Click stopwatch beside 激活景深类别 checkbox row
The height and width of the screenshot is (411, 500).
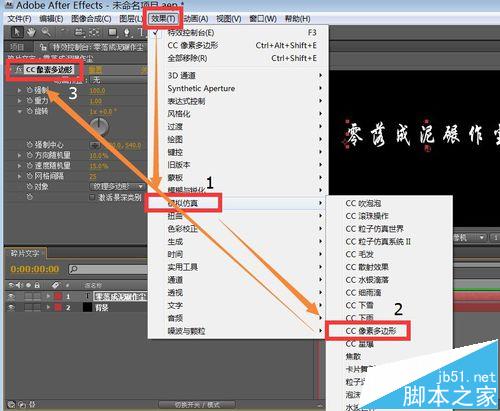tap(30, 197)
